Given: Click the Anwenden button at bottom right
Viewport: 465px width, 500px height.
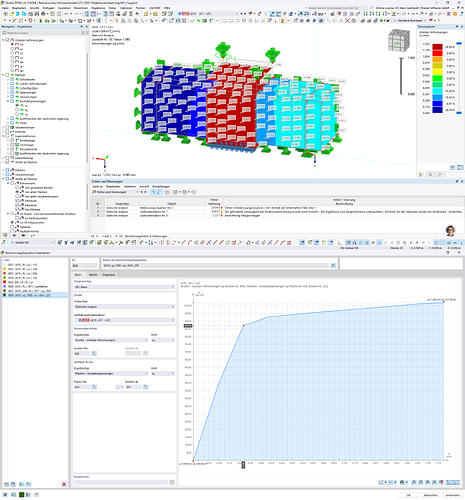Looking at the screenshot, I should 452,495.
